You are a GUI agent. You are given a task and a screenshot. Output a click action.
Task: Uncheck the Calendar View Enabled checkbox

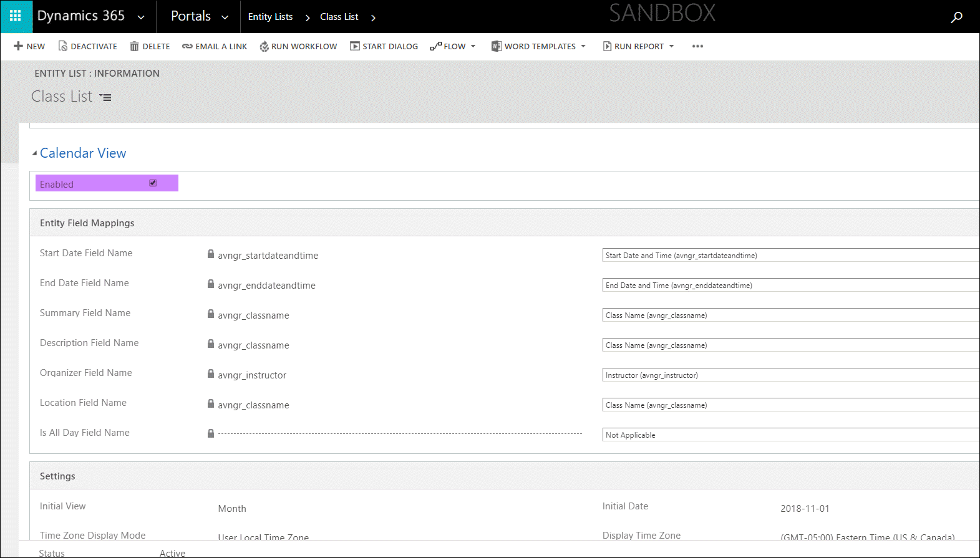tap(153, 183)
